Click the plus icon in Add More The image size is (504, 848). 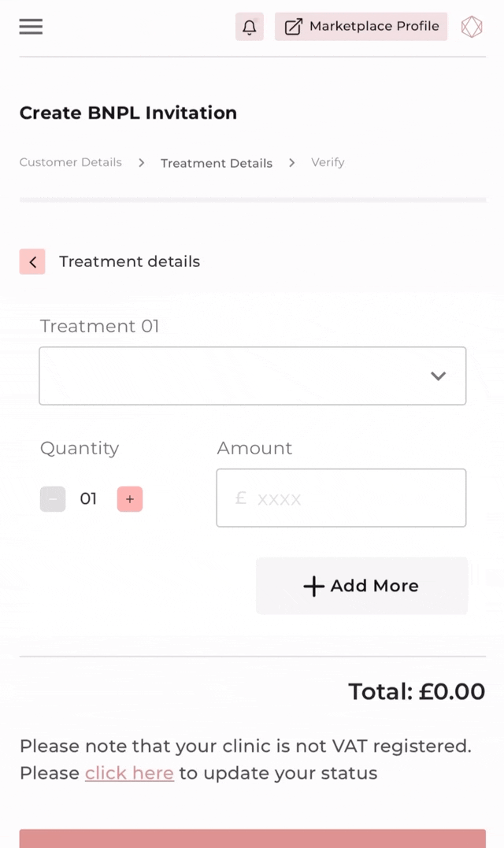tap(313, 587)
